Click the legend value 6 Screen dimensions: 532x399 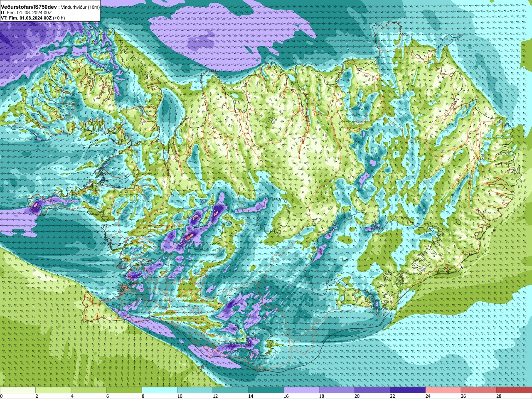(x=107, y=396)
